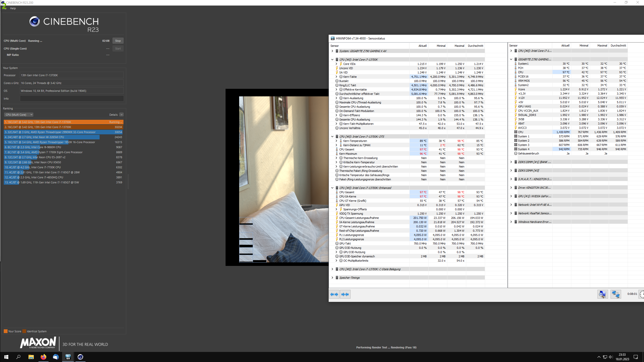Click the HWiNFO icon in the taskbar
Image resolution: width=644 pixels, height=362 pixels.
pos(68,357)
